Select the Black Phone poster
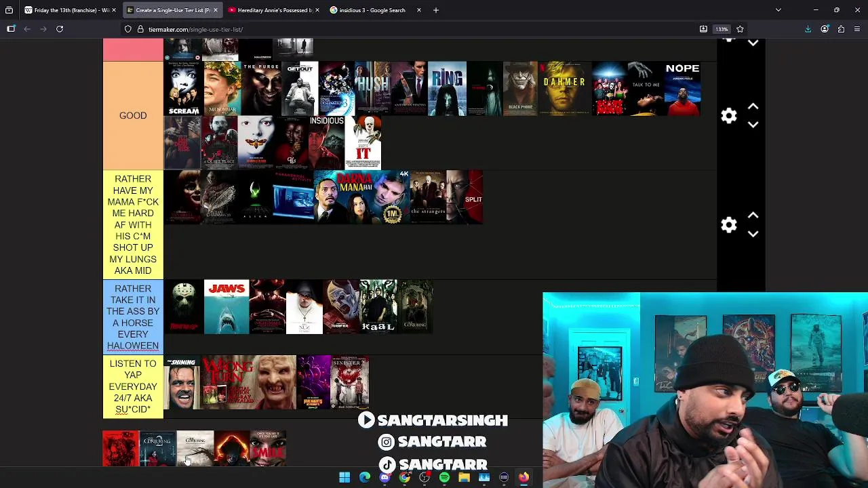The height and width of the screenshot is (488, 868). pyautogui.click(x=520, y=89)
